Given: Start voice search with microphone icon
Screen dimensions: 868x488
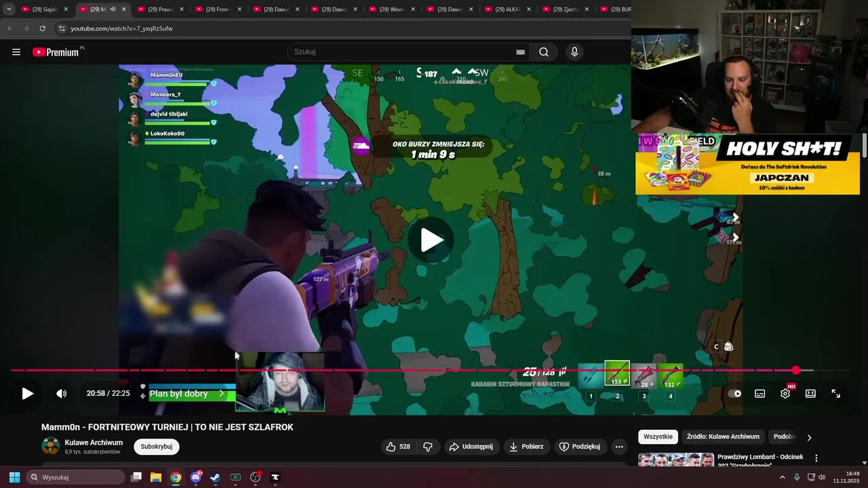Looking at the screenshot, I should pos(574,52).
